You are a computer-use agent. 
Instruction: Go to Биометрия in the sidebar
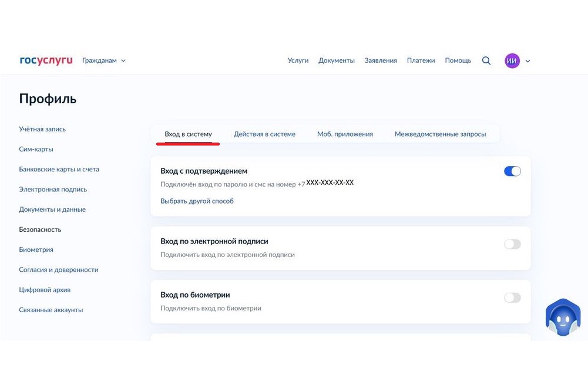36,249
